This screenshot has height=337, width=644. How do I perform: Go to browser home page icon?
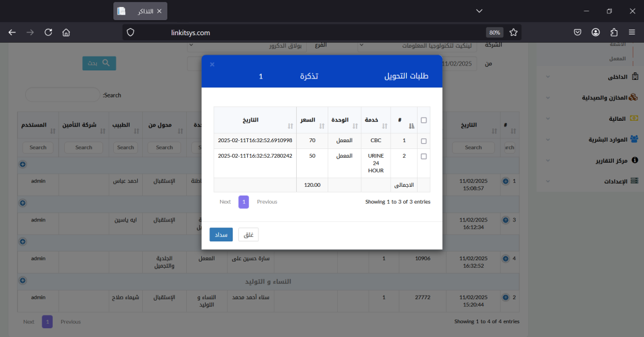click(67, 32)
